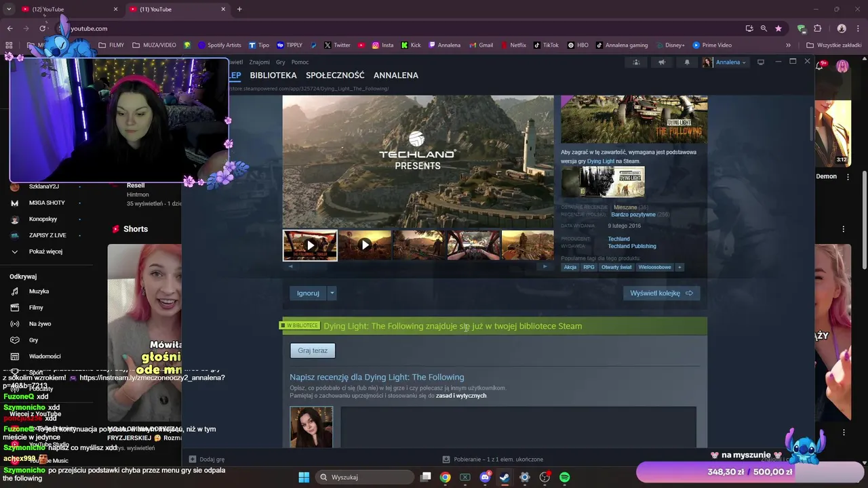Open FILMY bookmarks folder
Viewport: 868px width, 488px height.
111,45
